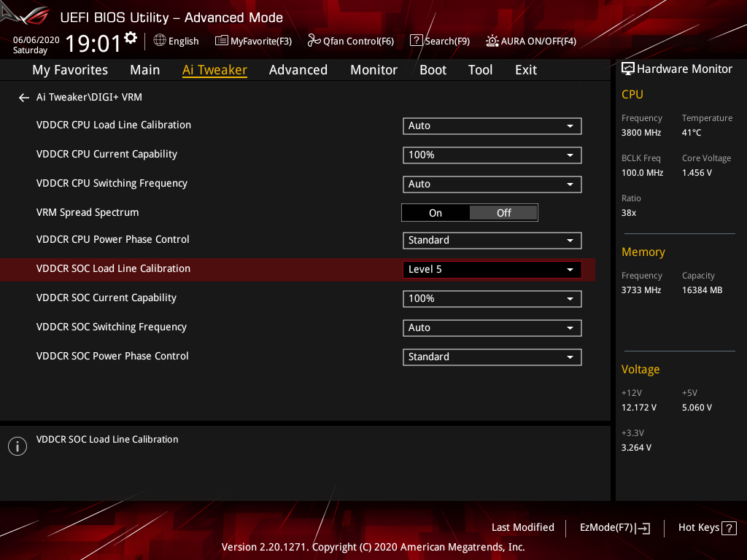Click the Last Modified button

coord(522,528)
